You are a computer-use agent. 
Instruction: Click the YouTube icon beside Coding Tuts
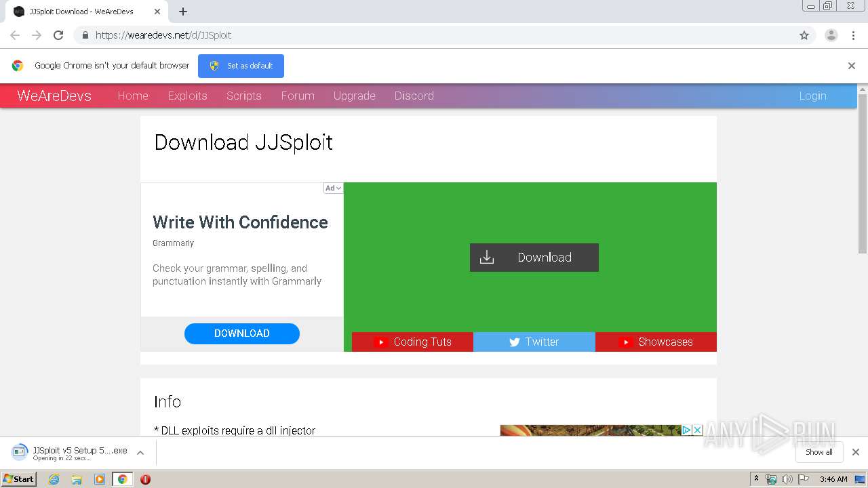(380, 342)
